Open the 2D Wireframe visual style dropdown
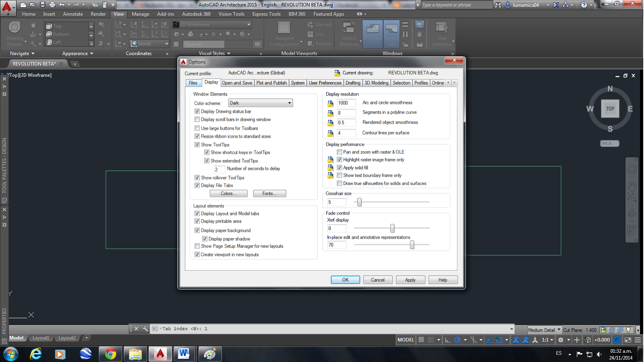Viewport: 644px width, 362px height. pyautogui.click(x=212, y=24)
